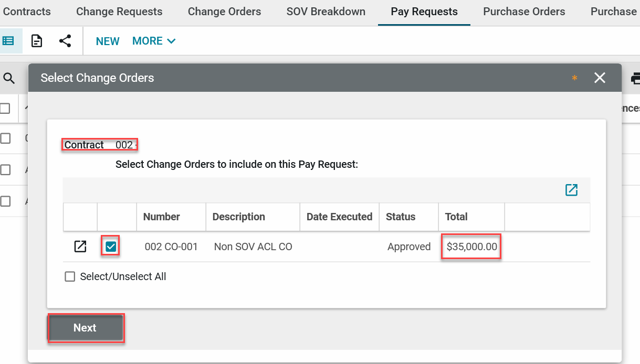Sort by the Number column header
The image size is (640, 364).
(161, 217)
